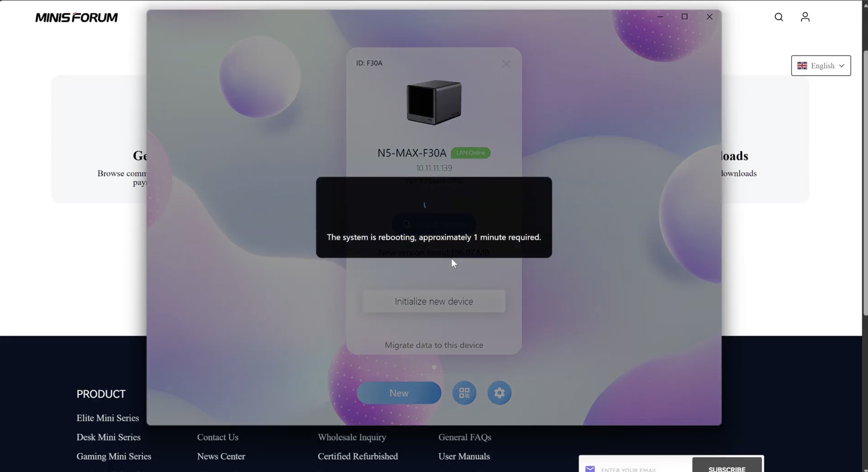Image resolution: width=868 pixels, height=472 pixels.
Task: Open Certified Refurbished footer link
Action: 358,457
